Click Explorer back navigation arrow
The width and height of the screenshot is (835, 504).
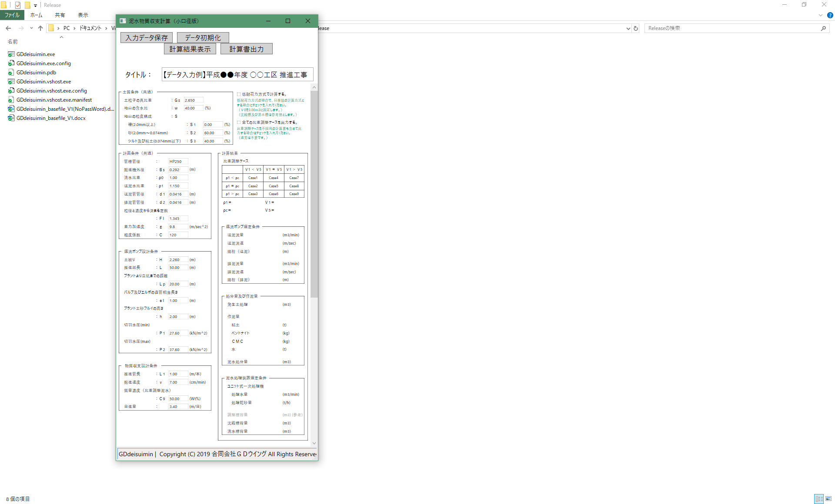tap(8, 28)
